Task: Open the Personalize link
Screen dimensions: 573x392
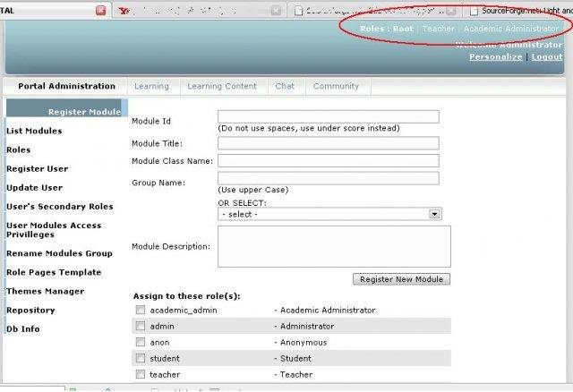Action: [x=495, y=56]
